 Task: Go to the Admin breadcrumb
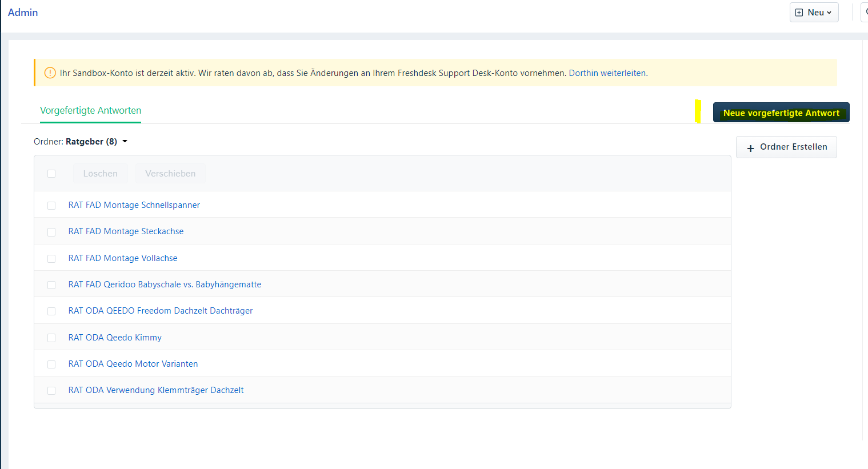click(x=23, y=13)
